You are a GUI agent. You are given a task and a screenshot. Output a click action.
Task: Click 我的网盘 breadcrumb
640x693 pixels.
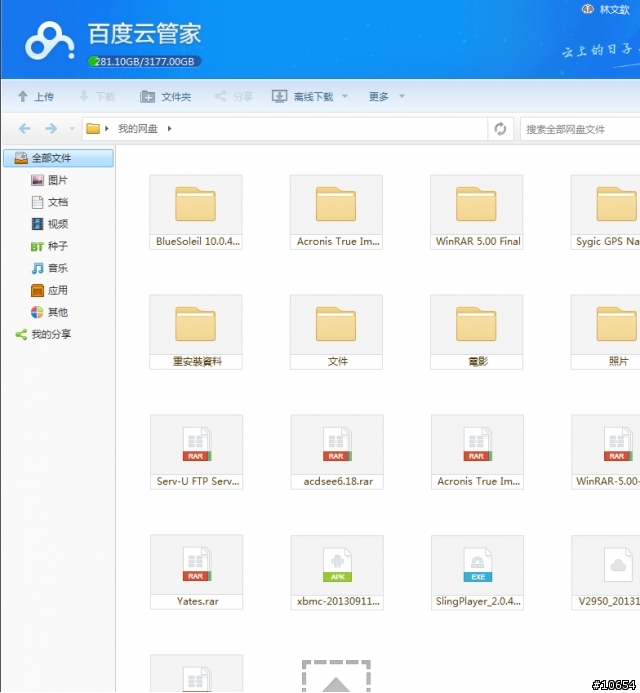tap(137, 129)
